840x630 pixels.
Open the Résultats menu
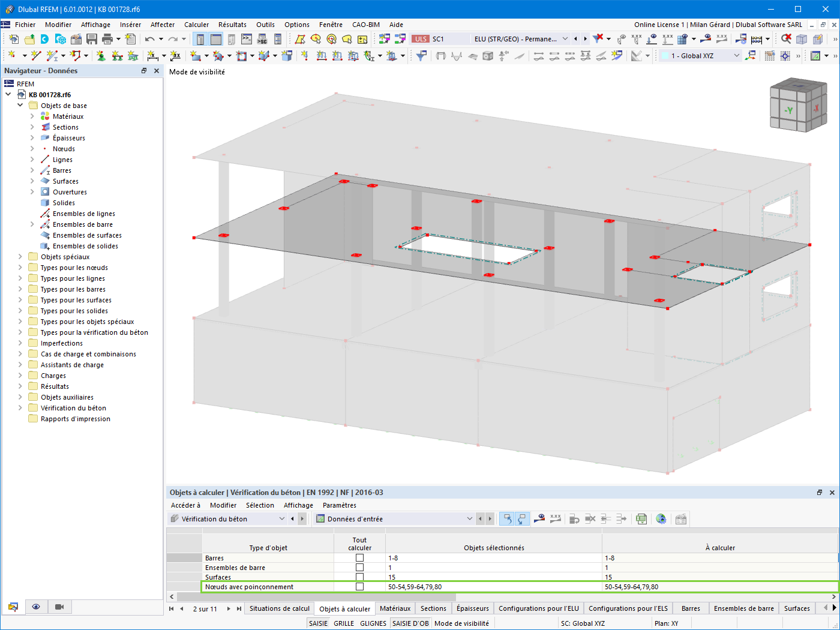click(x=232, y=25)
